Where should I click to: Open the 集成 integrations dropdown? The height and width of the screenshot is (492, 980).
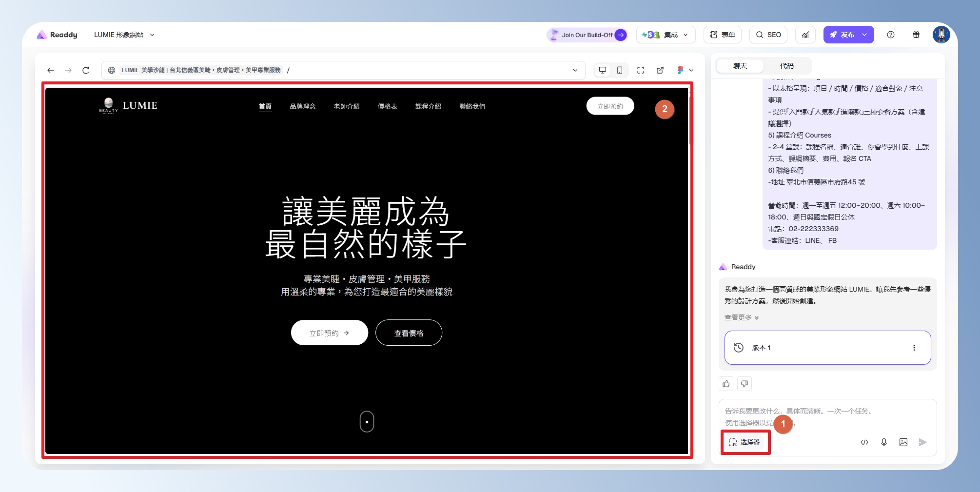(x=666, y=35)
